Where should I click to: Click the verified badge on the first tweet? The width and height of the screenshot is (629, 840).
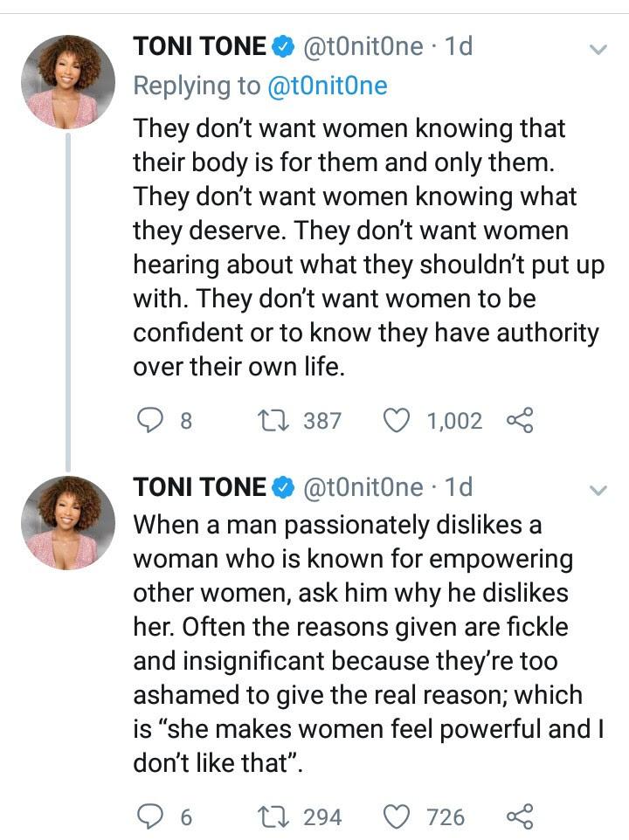pyautogui.click(x=283, y=48)
